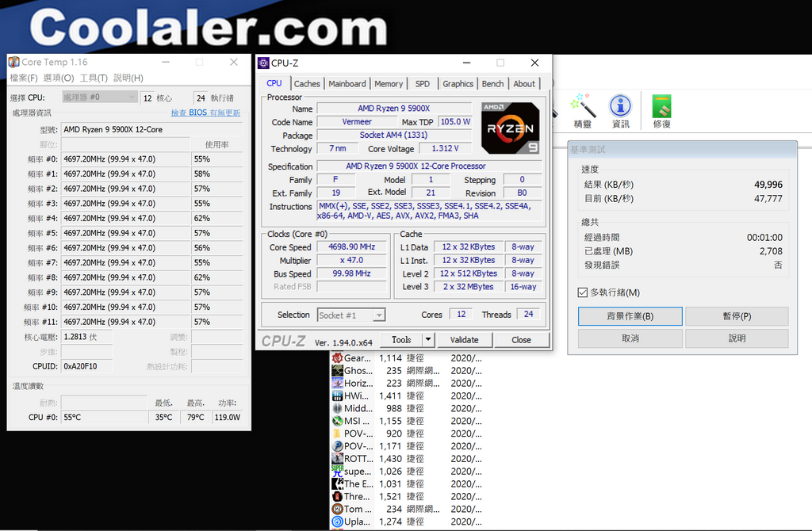
Task: Select the HWi... entry icon in list
Action: click(337, 396)
